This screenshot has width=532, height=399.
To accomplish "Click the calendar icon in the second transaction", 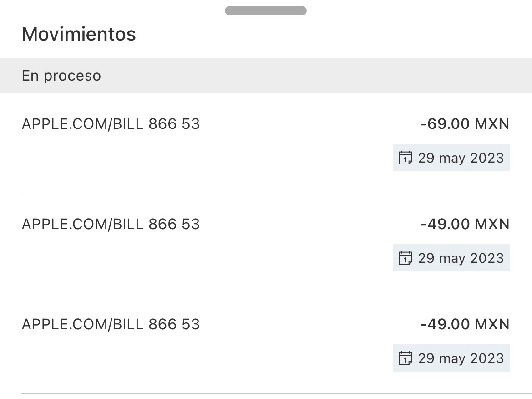I will pos(405,258).
